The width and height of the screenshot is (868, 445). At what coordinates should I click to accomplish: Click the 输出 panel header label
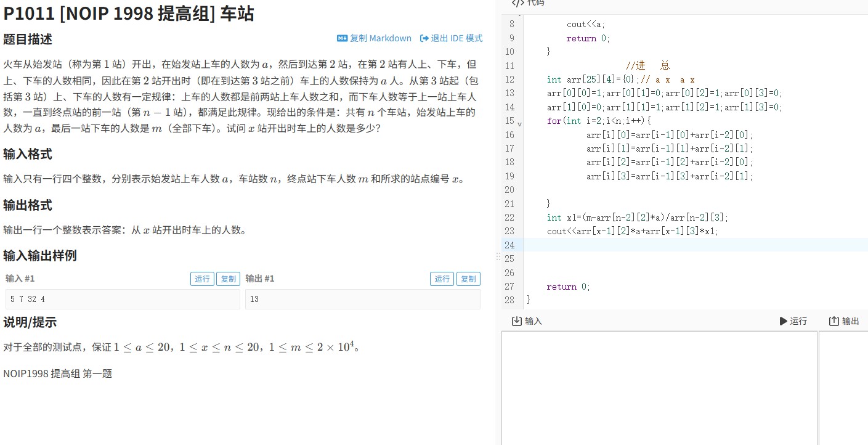click(850, 320)
